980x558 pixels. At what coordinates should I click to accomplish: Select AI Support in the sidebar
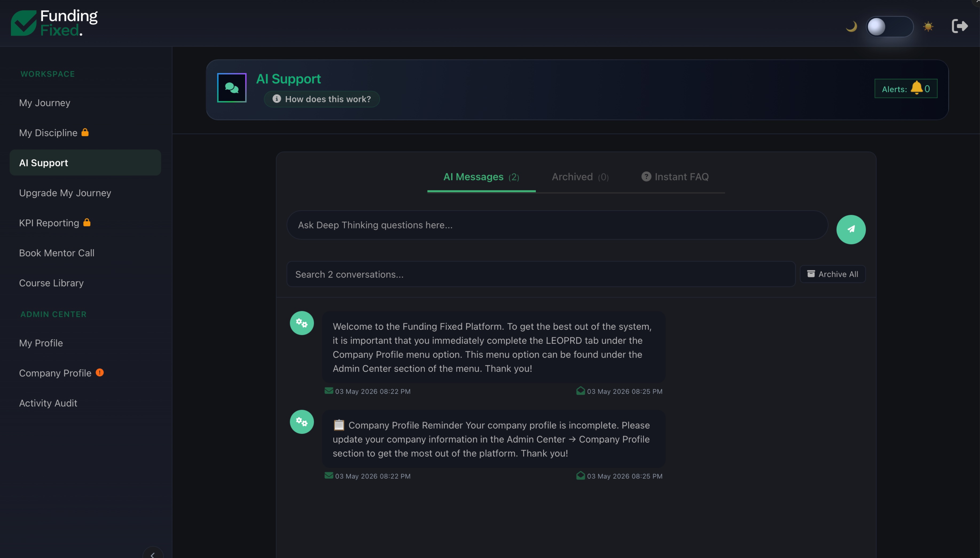coord(85,163)
